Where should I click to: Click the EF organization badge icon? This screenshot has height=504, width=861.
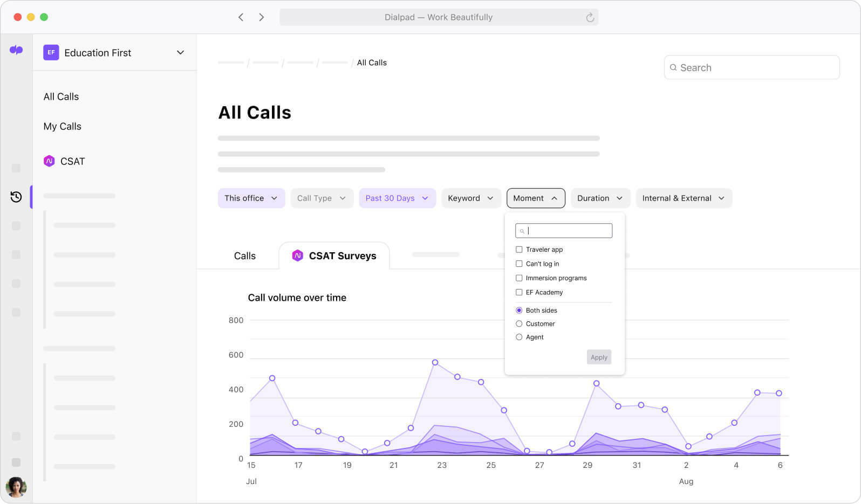click(51, 52)
